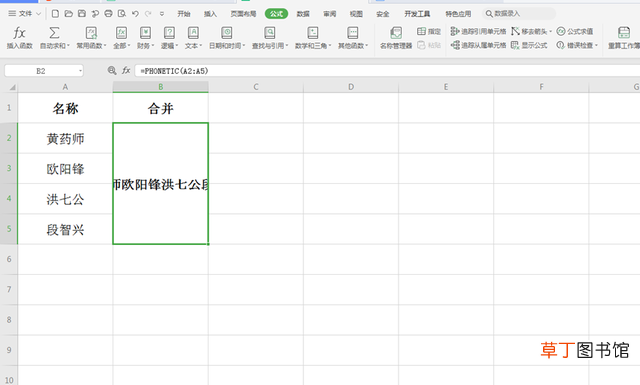Select the column C header
This screenshot has height=385, width=640.
click(x=256, y=87)
